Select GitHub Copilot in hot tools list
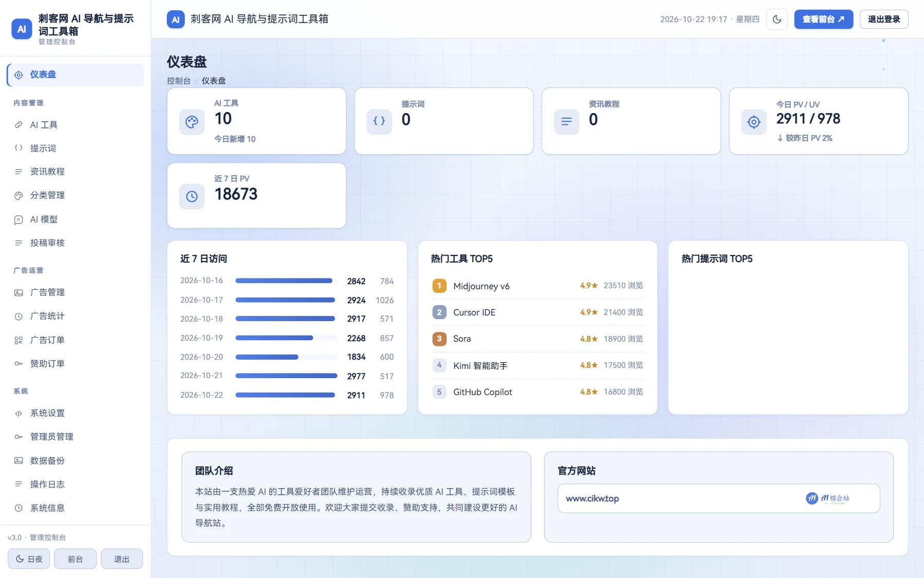The width and height of the screenshot is (924, 578). 538,392
